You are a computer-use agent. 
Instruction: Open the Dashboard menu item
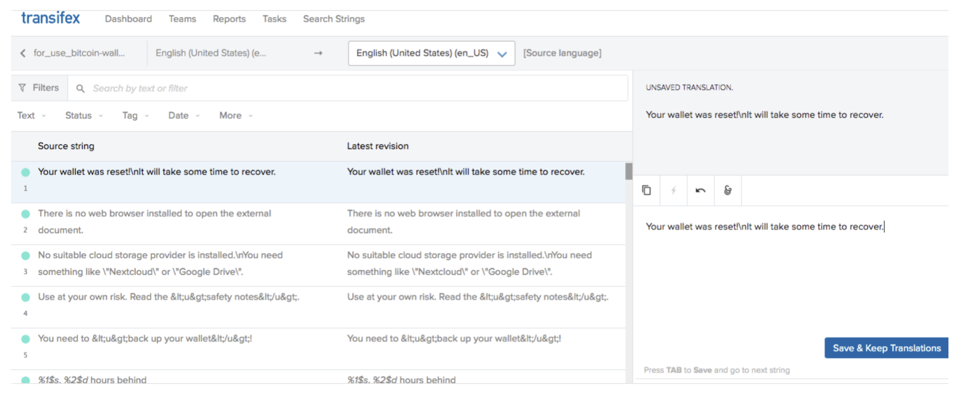click(x=128, y=19)
